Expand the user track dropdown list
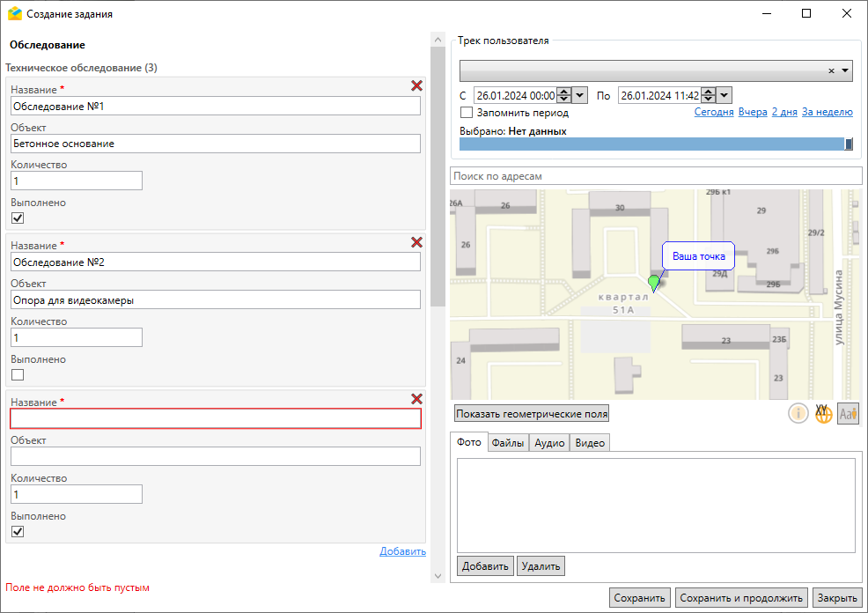The height and width of the screenshot is (613, 868). point(845,71)
